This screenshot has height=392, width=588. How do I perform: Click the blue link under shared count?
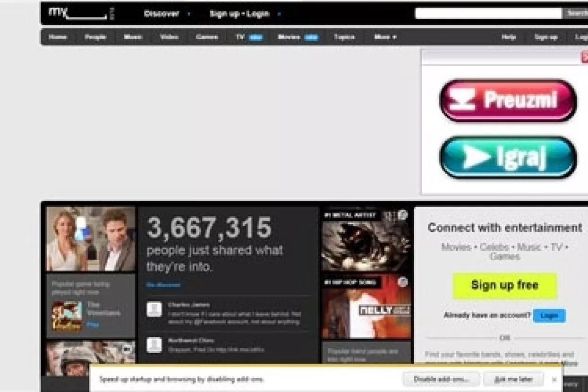(x=163, y=285)
